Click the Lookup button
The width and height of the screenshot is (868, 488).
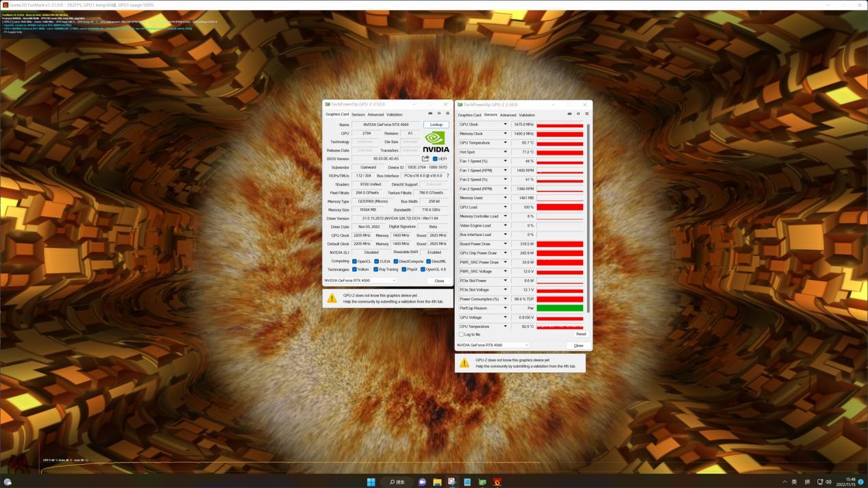(x=435, y=125)
